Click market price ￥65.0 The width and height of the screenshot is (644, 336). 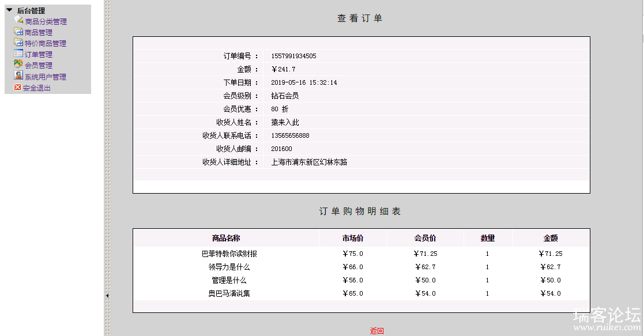click(353, 293)
